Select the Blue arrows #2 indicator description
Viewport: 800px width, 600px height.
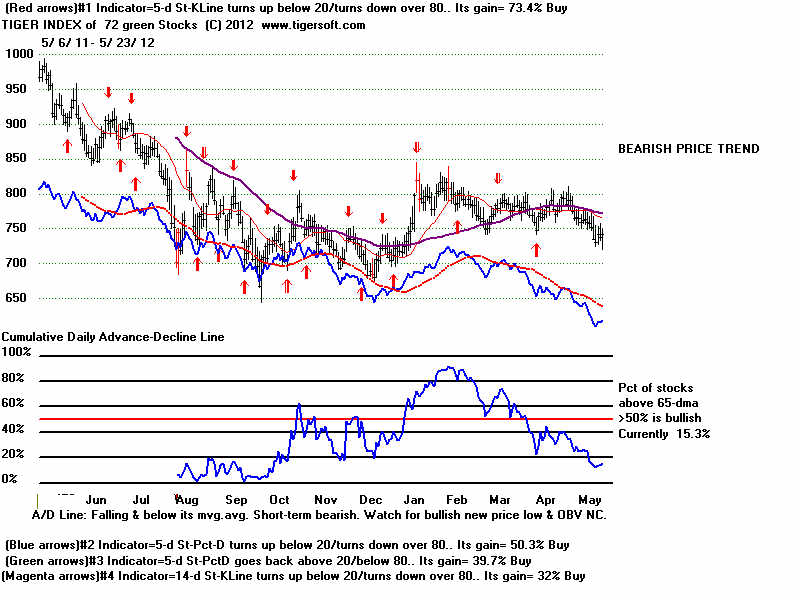pyautogui.click(x=290, y=544)
